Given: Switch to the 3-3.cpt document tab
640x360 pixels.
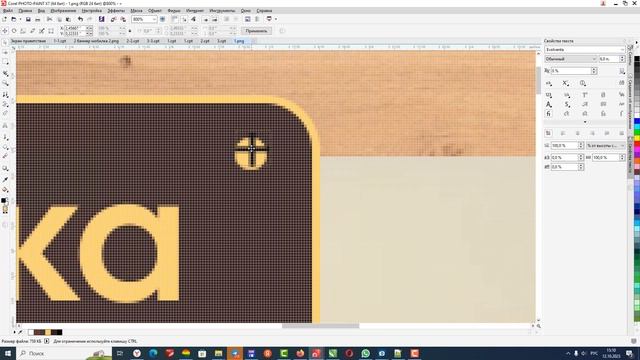Looking at the screenshot, I should (x=153, y=41).
